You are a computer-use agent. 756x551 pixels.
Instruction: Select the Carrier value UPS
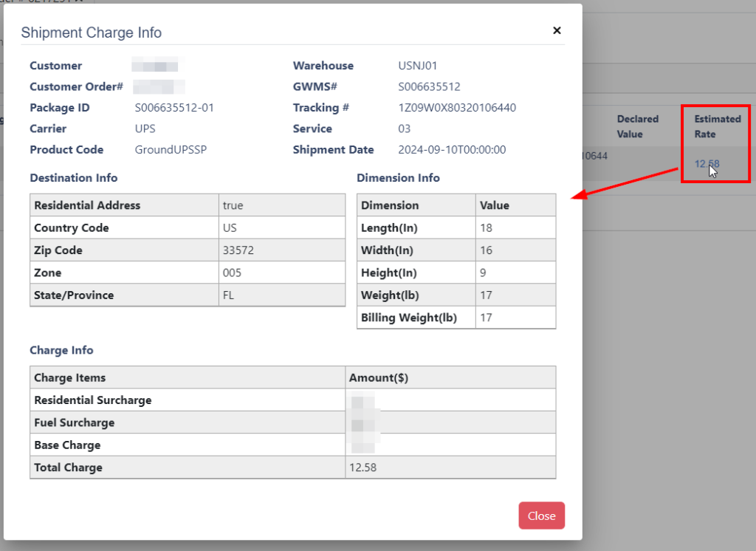click(145, 129)
